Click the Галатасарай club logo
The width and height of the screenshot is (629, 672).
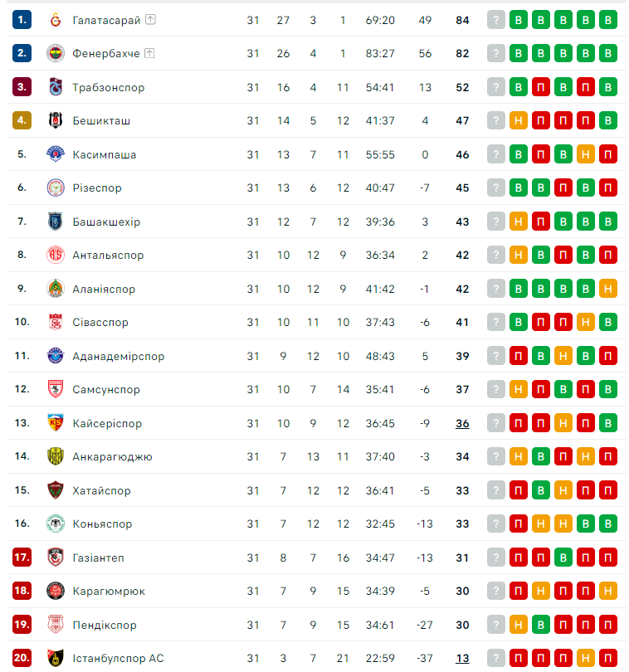(56, 20)
